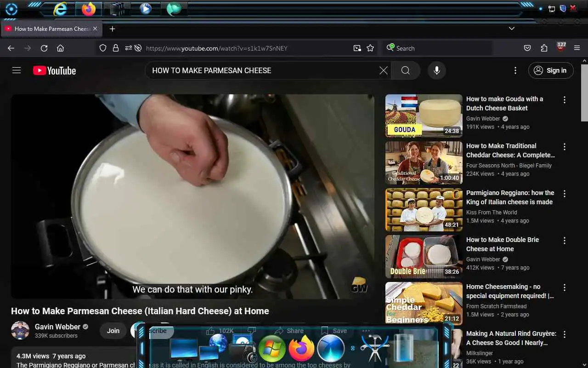The height and width of the screenshot is (368, 588).
Task: Click the video player showing the milk pot
Action: pos(192,196)
